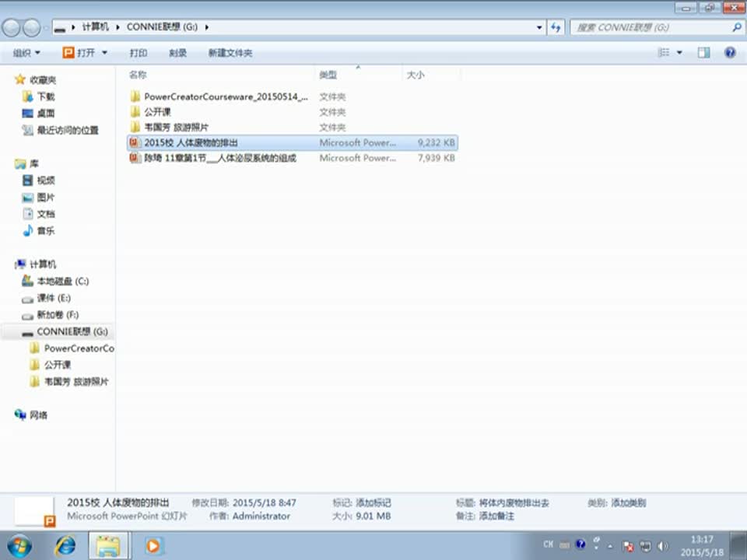The width and height of the screenshot is (747, 560).
Task: Launch the media player taskbar icon
Action: tap(153, 545)
